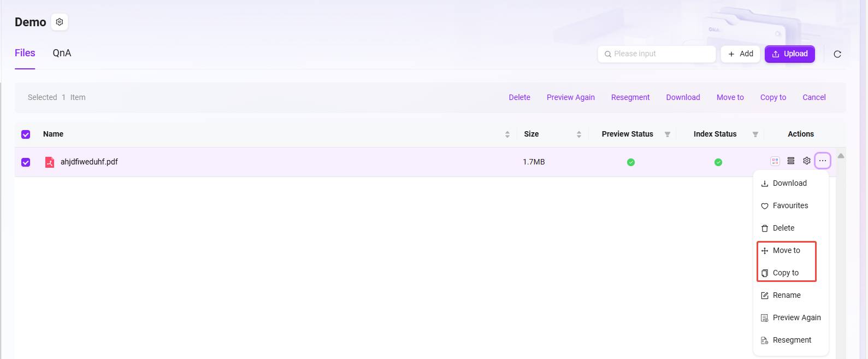The image size is (868, 359).
Task: Click the Please input search field
Action: pyautogui.click(x=661, y=54)
